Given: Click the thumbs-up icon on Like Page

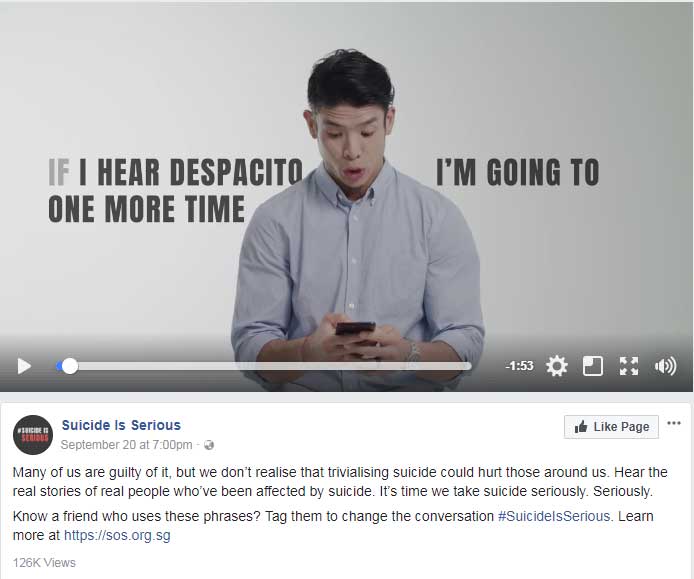Looking at the screenshot, I should [581, 427].
